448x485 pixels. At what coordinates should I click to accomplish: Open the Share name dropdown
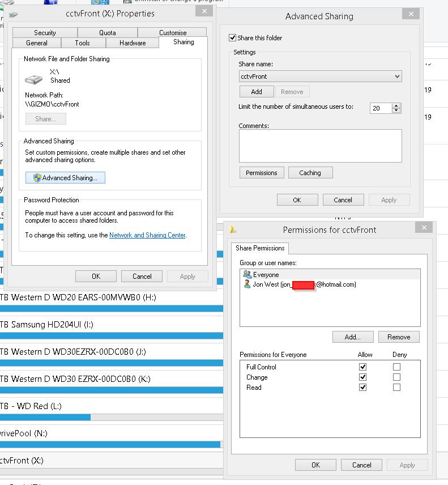[396, 76]
